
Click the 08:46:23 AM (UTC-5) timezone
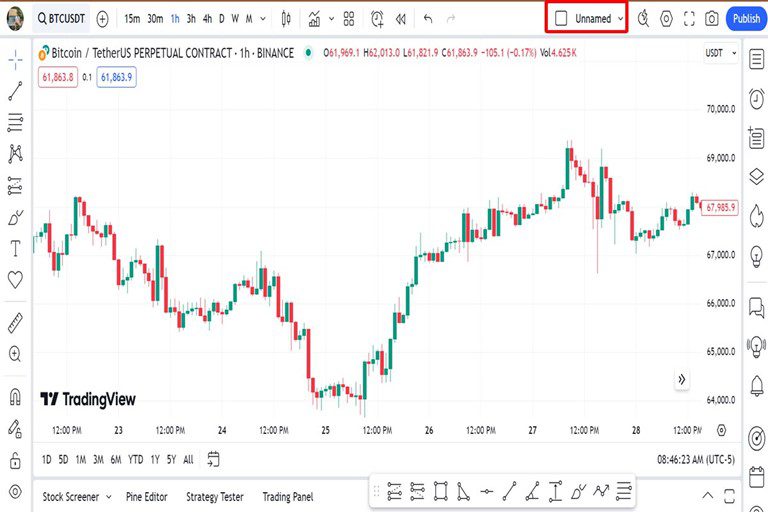pyautogui.click(x=696, y=460)
